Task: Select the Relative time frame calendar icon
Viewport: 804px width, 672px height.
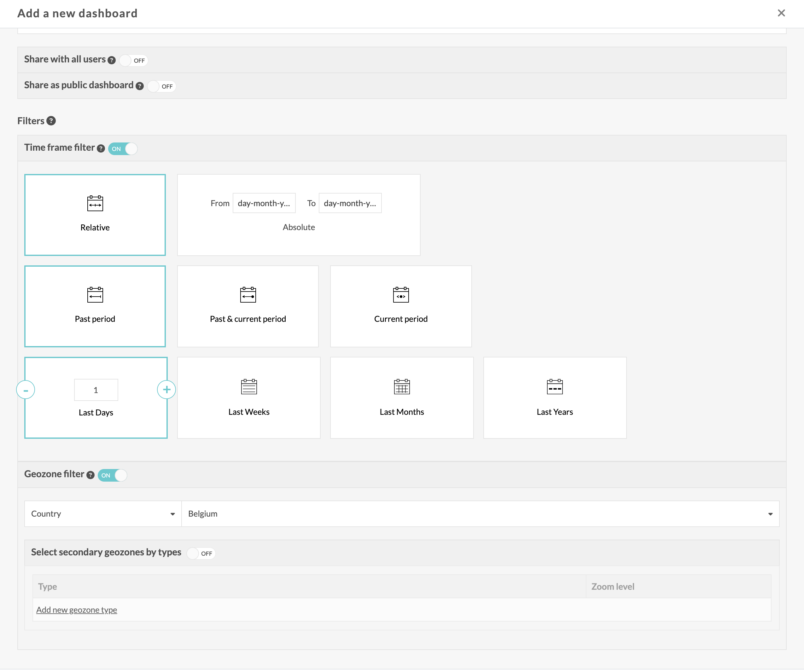Action: tap(95, 204)
